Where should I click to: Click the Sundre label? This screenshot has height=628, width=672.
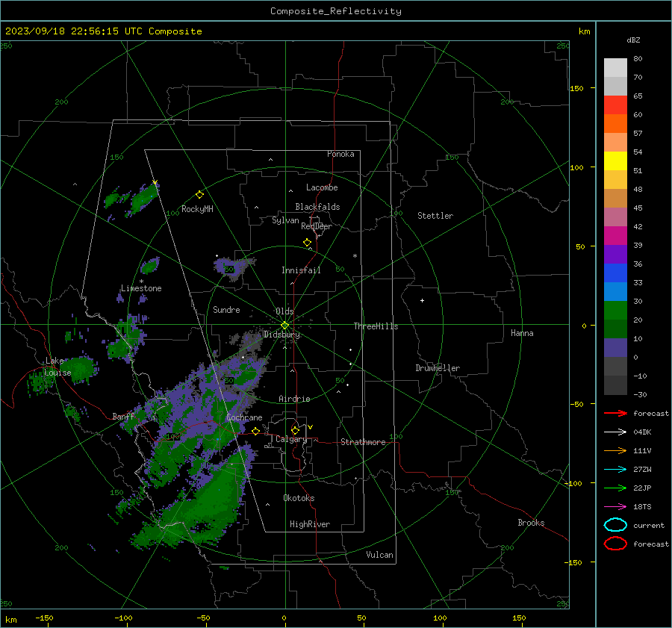[226, 309]
